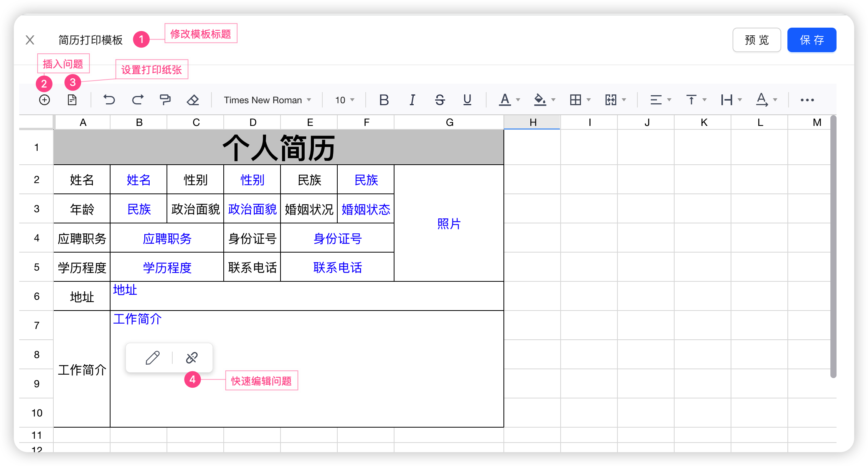Click the black 年龄 label cell
This screenshot has width=868, height=466.
coord(82,209)
